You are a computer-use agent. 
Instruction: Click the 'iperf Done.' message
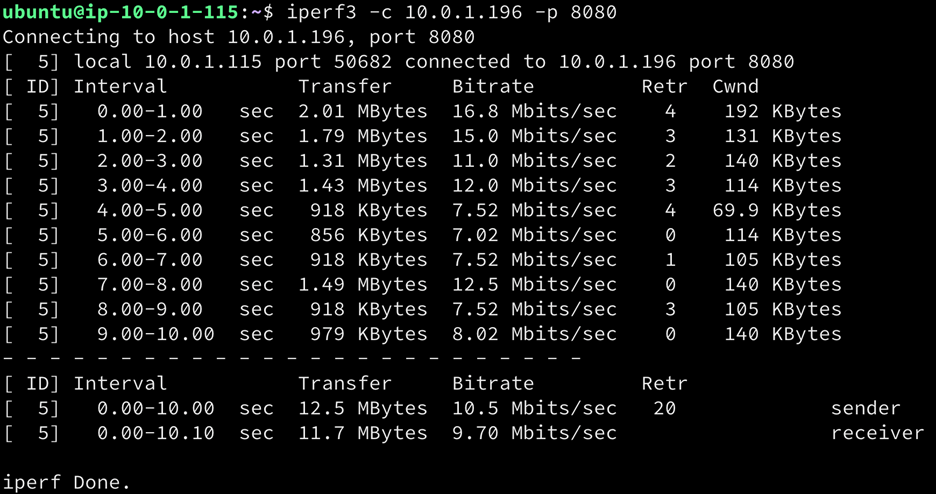click(x=67, y=482)
